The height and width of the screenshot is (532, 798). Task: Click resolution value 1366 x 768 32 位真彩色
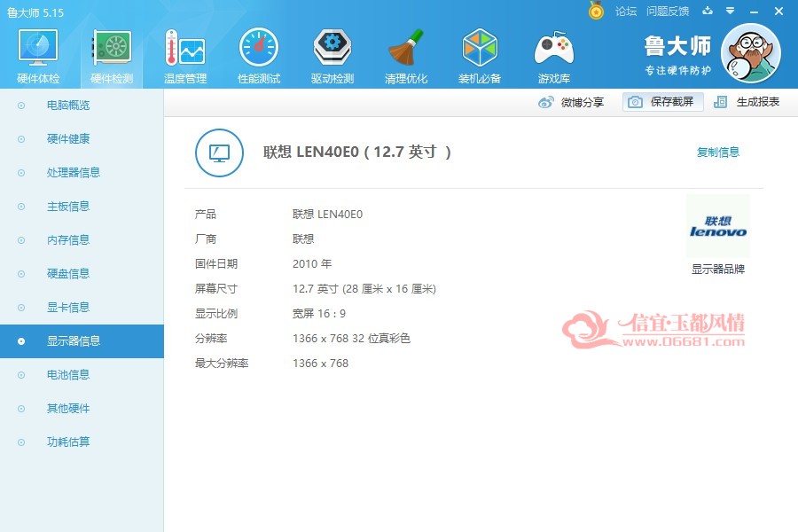coord(351,339)
